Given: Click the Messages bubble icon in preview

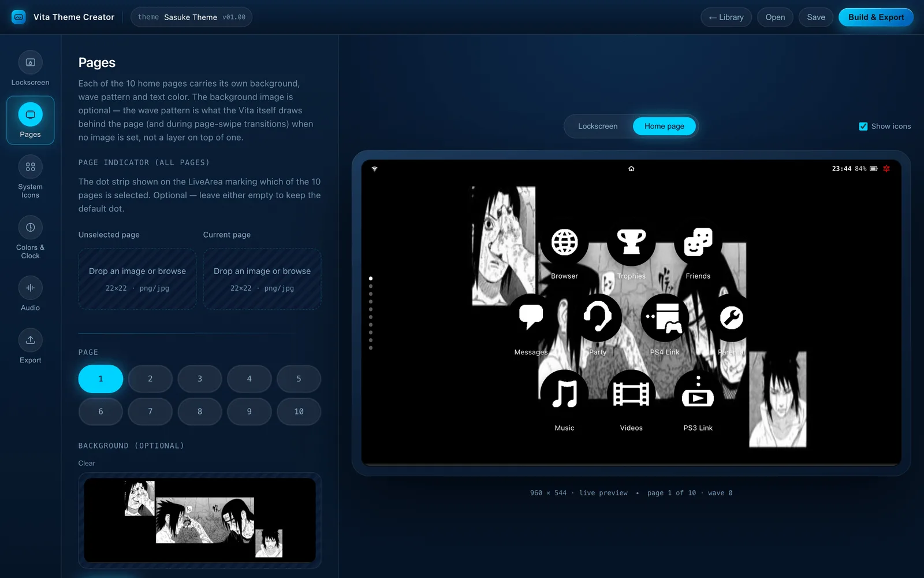Looking at the screenshot, I should click(531, 318).
